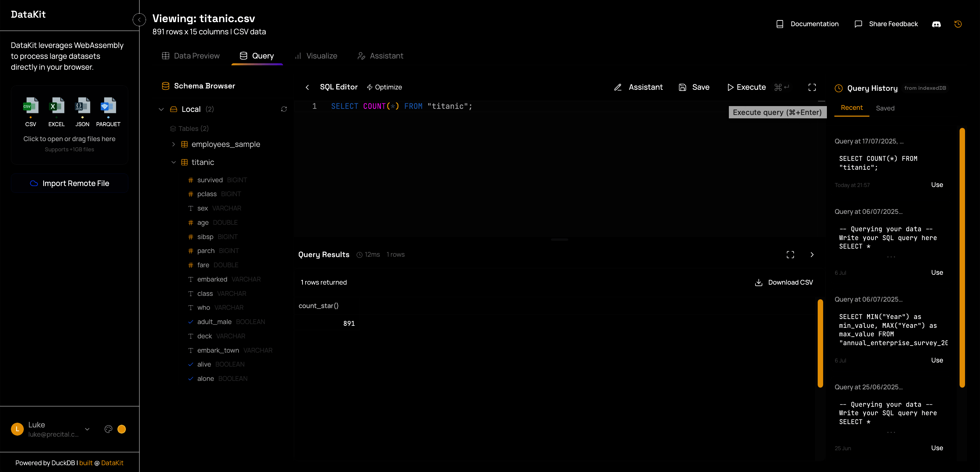Open the Luke user account dropdown
The height and width of the screenshot is (472, 980).
[x=87, y=429]
